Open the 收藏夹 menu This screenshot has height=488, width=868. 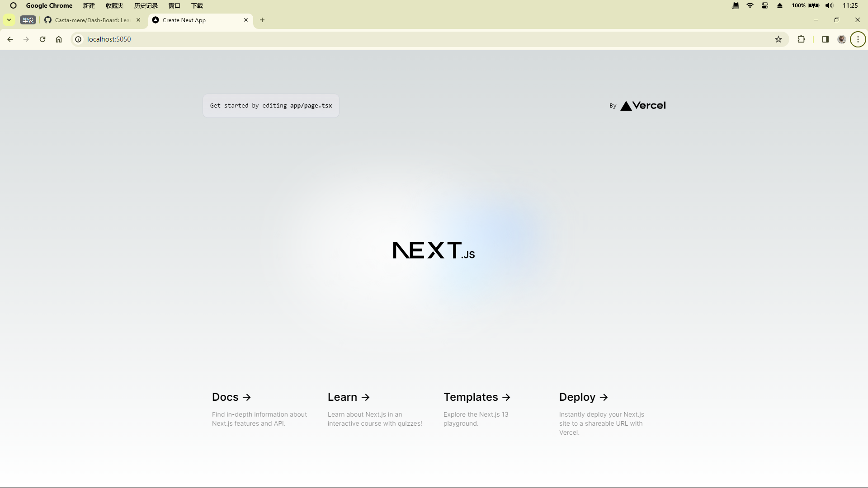(114, 5)
